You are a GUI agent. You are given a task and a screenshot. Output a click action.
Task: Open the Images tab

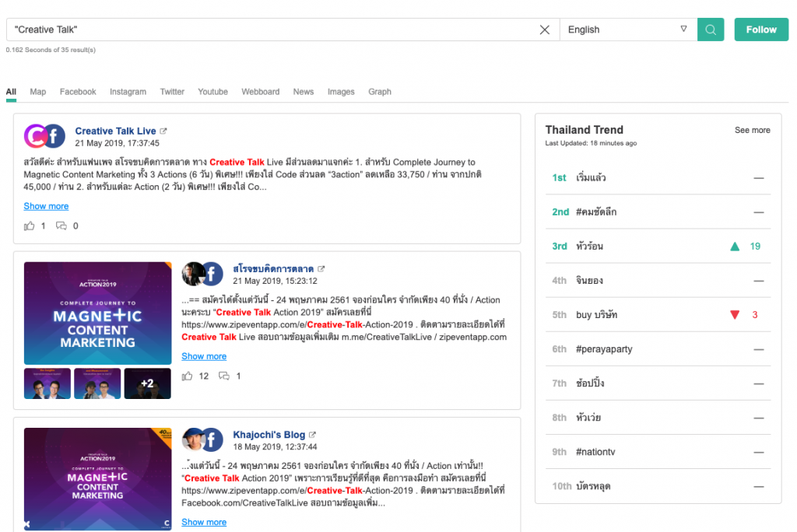[x=341, y=92]
